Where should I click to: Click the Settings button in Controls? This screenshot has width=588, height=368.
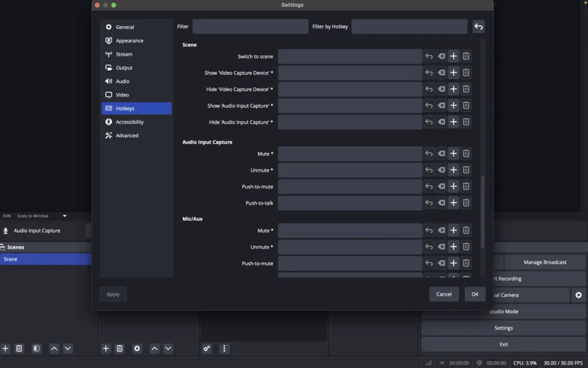click(503, 328)
